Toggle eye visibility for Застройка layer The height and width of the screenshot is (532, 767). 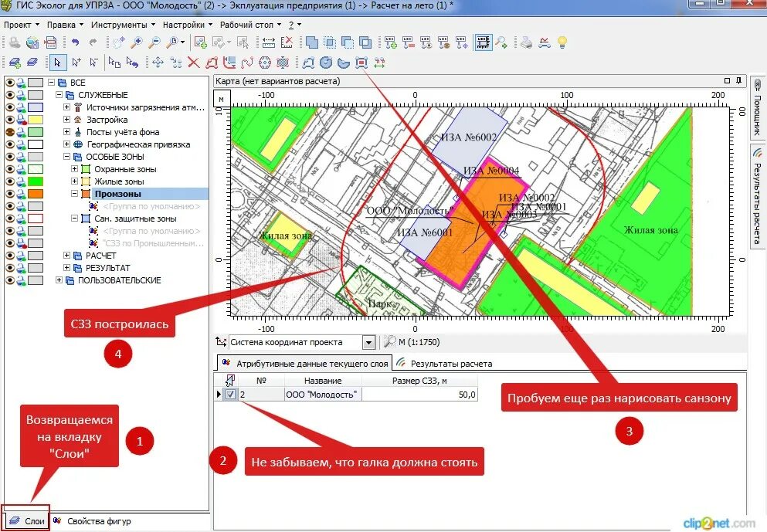coord(10,120)
